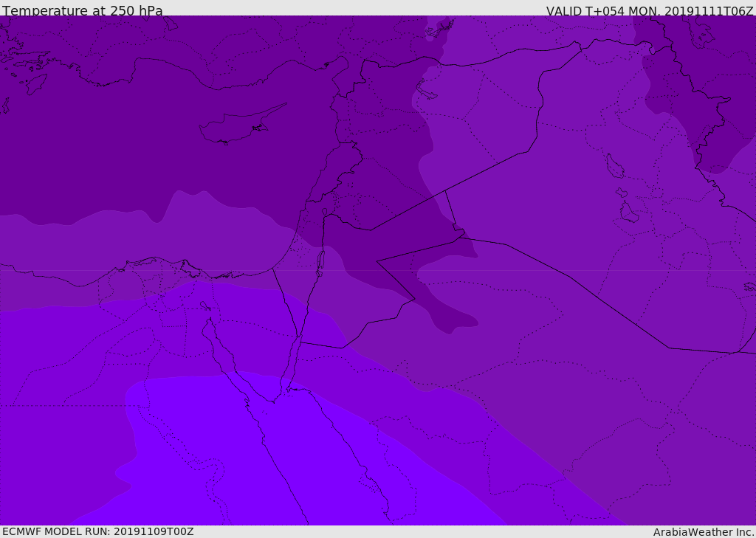Click the VALID T+054 timestamp text
This screenshot has height=538, width=756.
(x=649, y=11)
